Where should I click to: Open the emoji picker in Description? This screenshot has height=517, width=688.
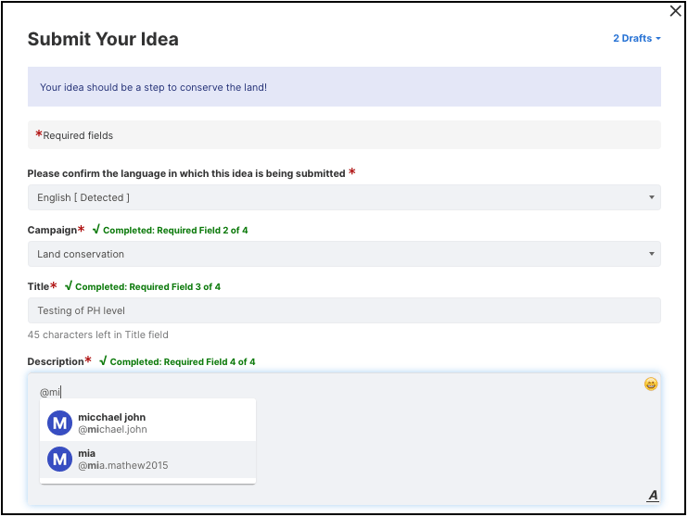pos(651,384)
